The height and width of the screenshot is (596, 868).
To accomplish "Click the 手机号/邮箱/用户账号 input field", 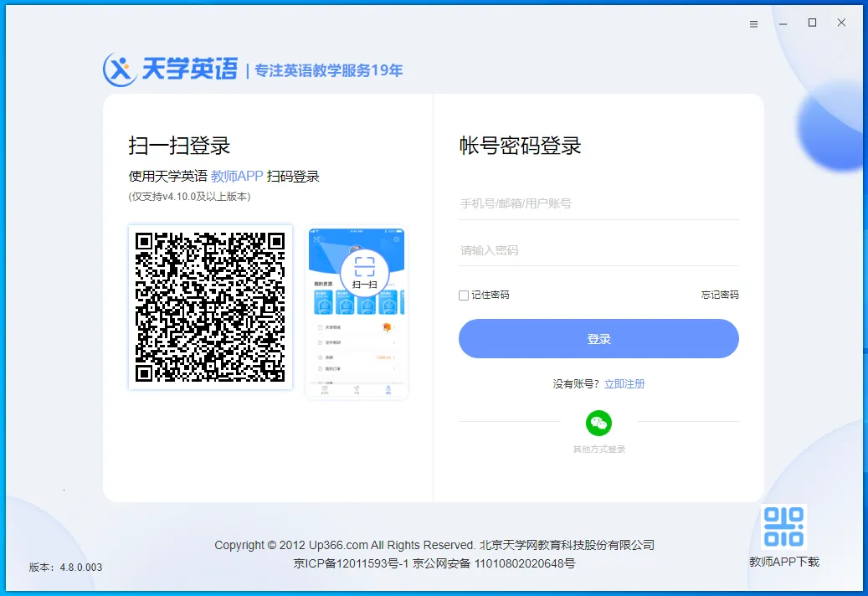I will [x=598, y=203].
